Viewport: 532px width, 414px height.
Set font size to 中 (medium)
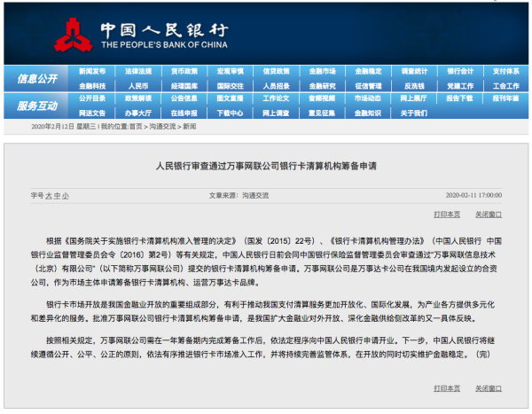[x=57, y=196]
